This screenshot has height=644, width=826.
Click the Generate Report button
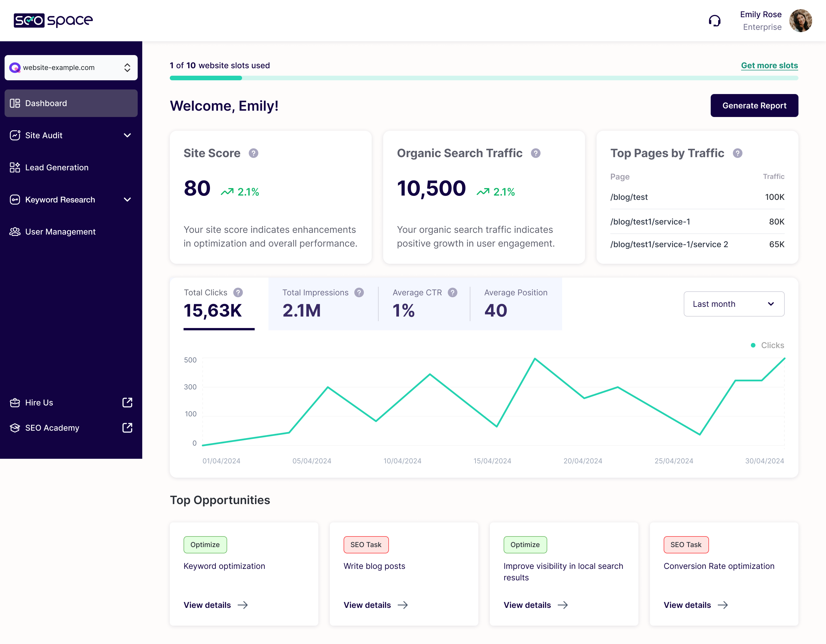pos(754,106)
